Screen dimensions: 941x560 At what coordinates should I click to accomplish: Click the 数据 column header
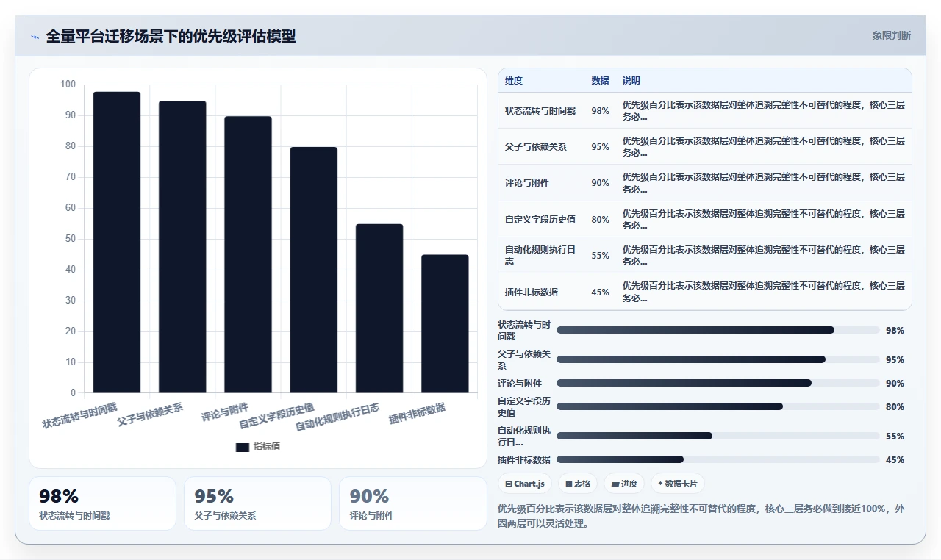pyautogui.click(x=600, y=81)
